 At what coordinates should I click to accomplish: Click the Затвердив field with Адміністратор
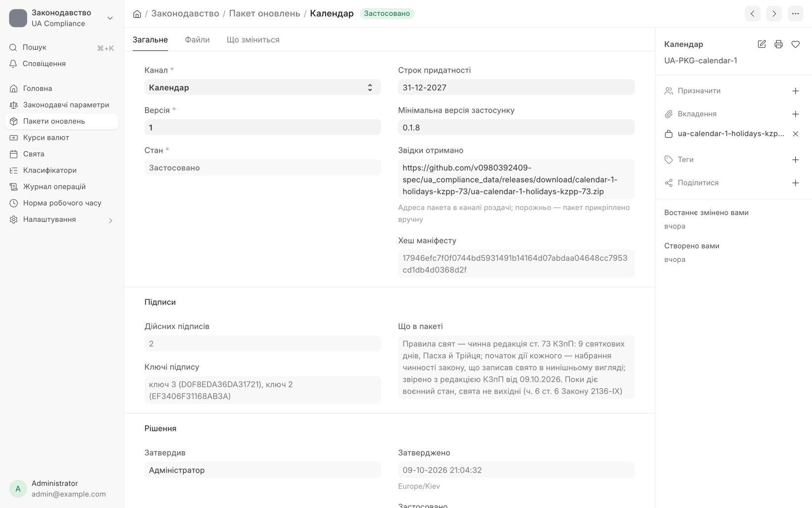point(262,470)
